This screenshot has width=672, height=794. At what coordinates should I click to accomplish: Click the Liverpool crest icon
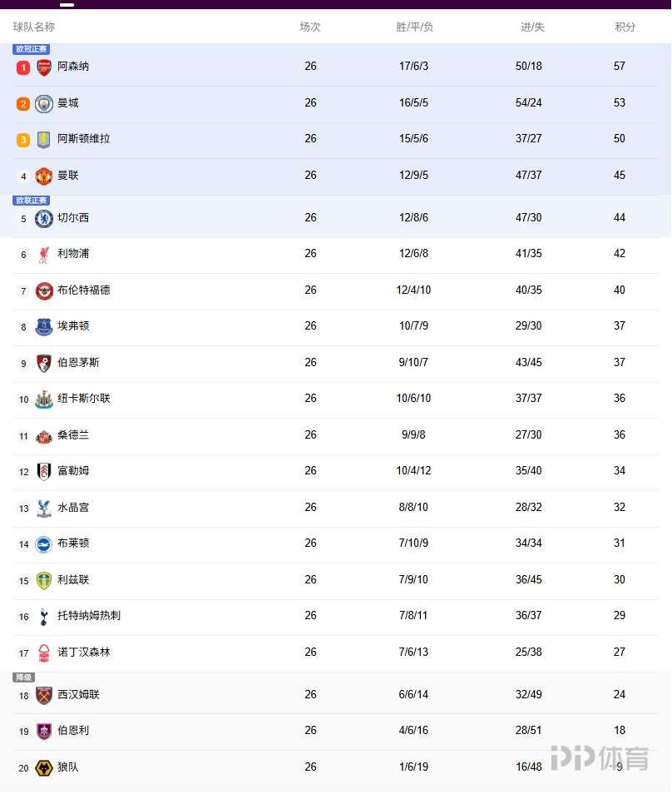coord(44,255)
